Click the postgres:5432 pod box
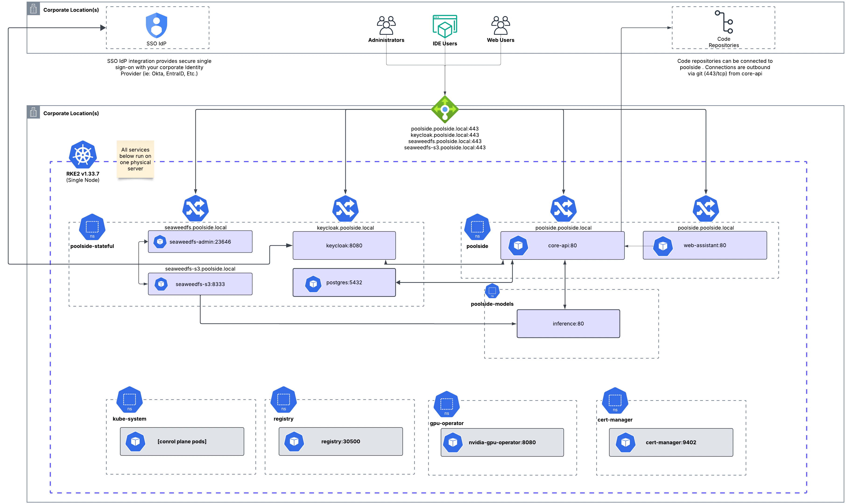 click(344, 283)
